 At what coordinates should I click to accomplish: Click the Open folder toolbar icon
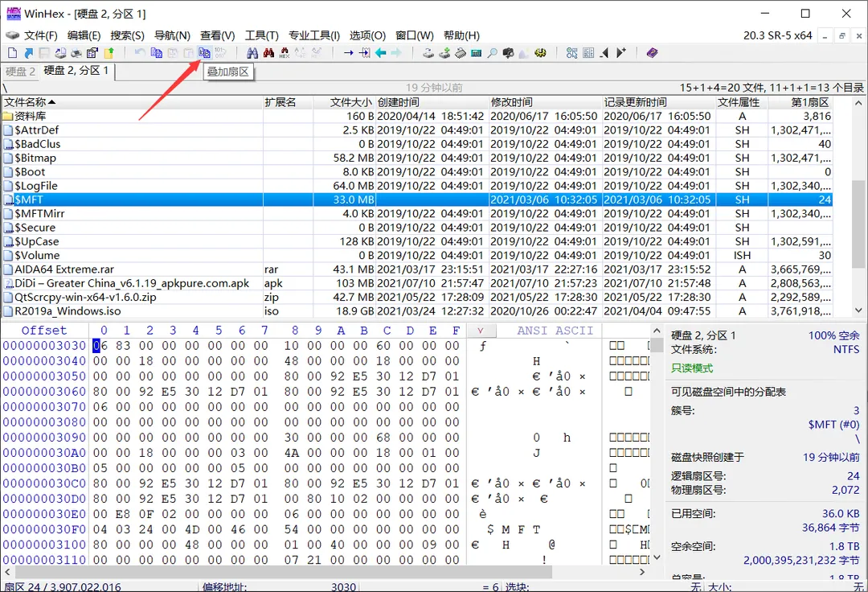pyautogui.click(x=108, y=53)
